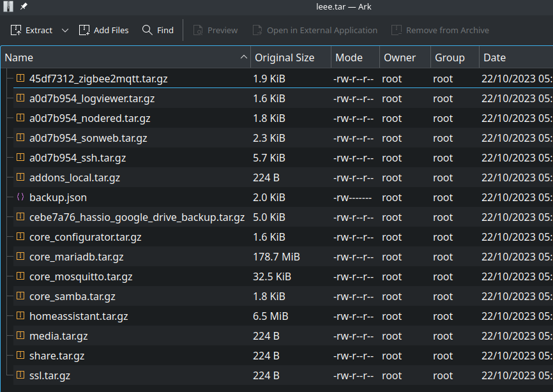Image resolution: width=553 pixels, height=392 pixels.
Task: Click the Open in External Application icon
Action: (x=257, y=29)
